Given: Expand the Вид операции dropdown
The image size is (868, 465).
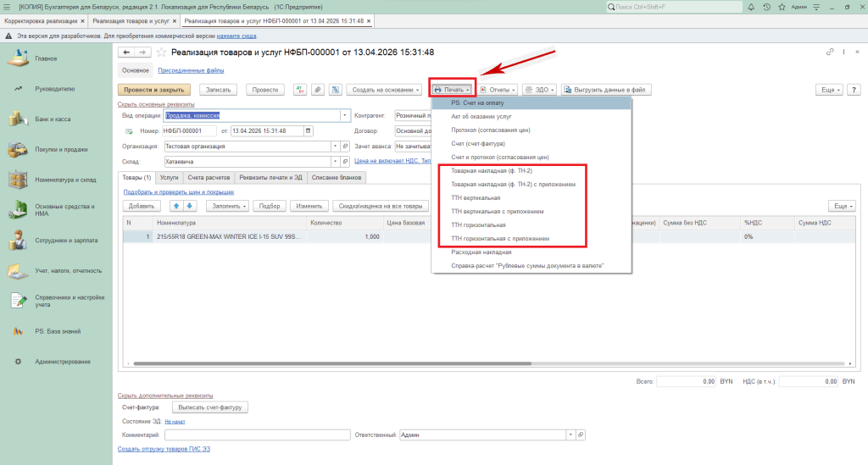Looking at the screenshot, I should tap(345, 115).
